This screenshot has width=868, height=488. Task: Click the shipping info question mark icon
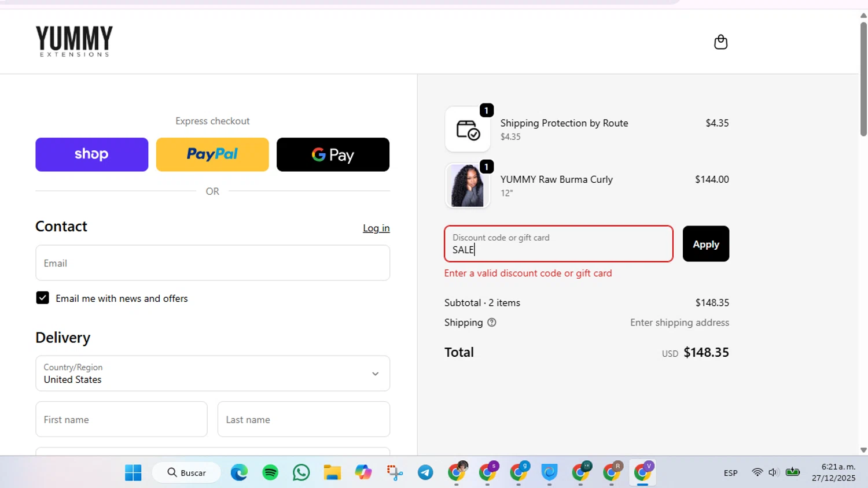[x=492, y=323]
